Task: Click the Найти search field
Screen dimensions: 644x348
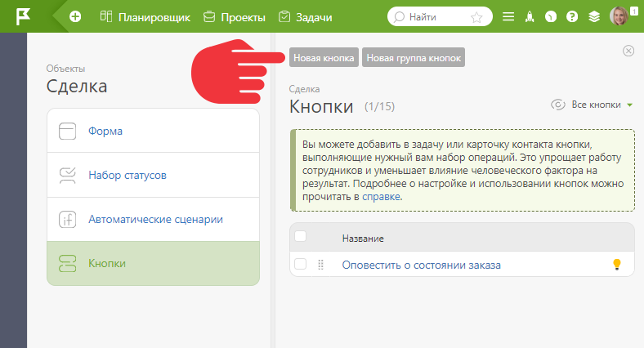Action: pos(440,17)
